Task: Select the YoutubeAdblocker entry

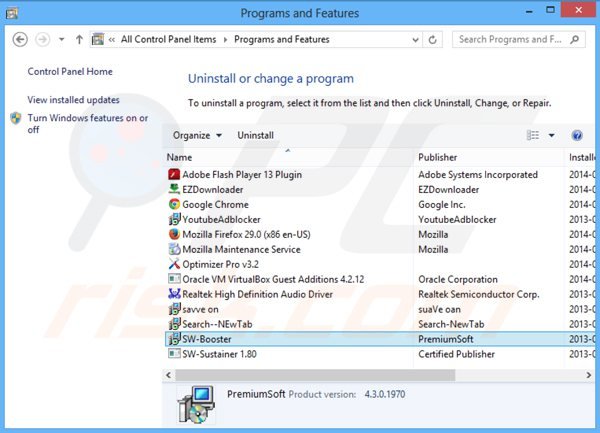Action: click(x=221, y=220)
